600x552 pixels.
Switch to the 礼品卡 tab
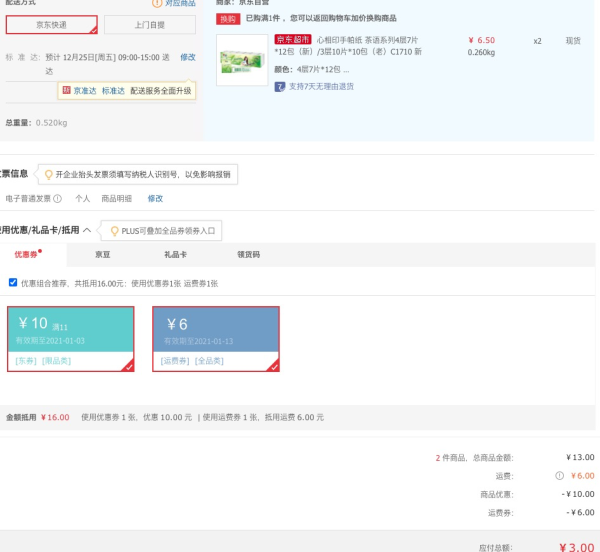point(176,254)
